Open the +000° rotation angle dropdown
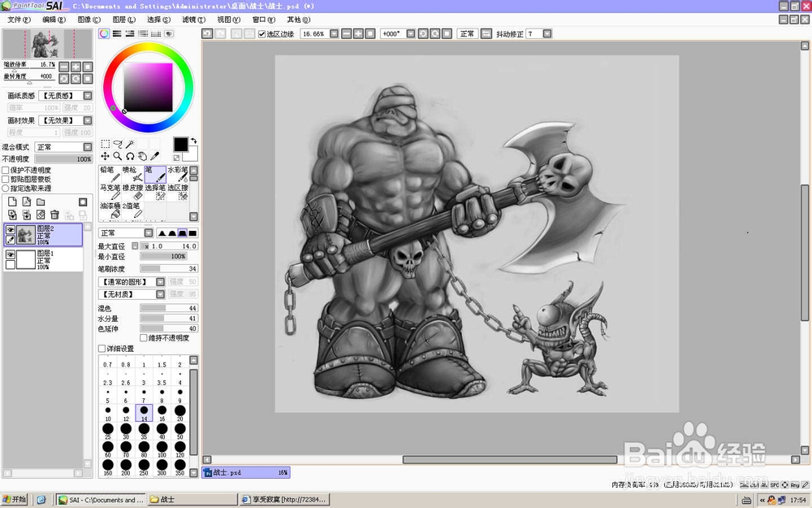812x508 pixels. [x=411, y=33]
